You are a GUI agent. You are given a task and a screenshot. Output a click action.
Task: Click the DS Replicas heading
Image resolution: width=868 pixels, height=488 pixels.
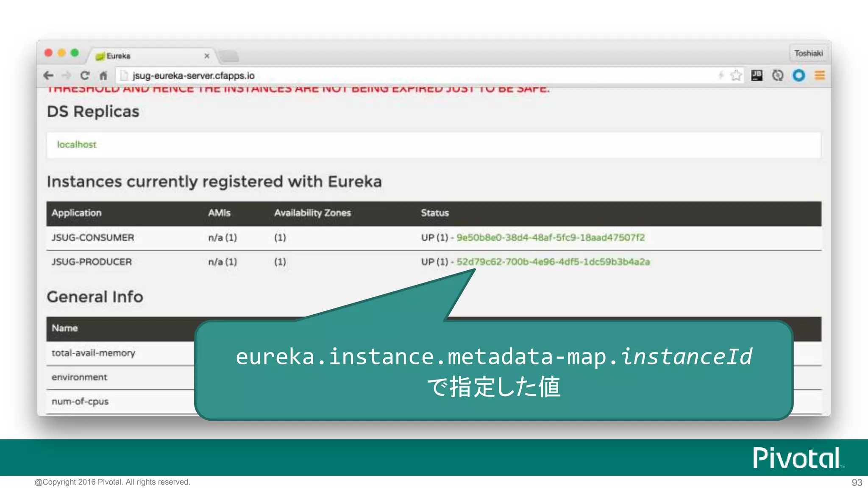pyautogui.click(x=93, y=111)
